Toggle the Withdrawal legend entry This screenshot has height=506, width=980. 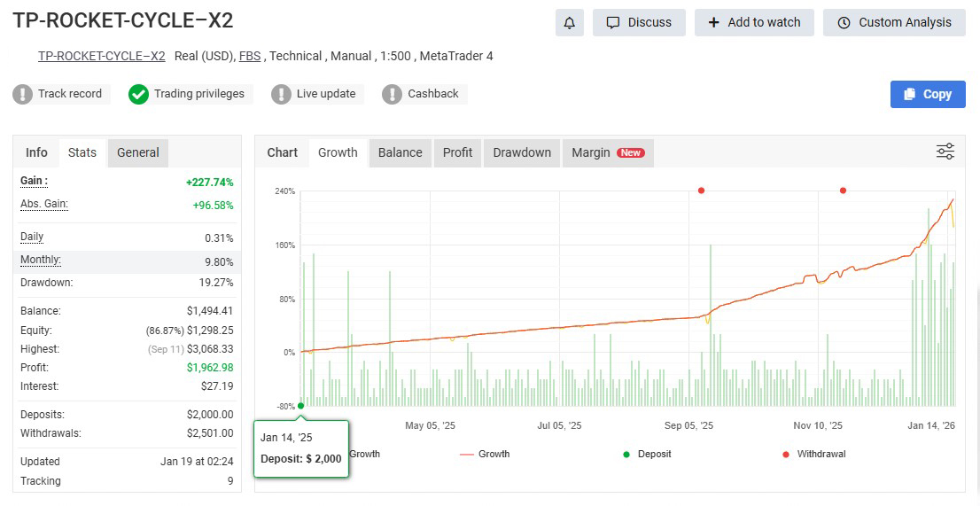(x=814, y=454)
